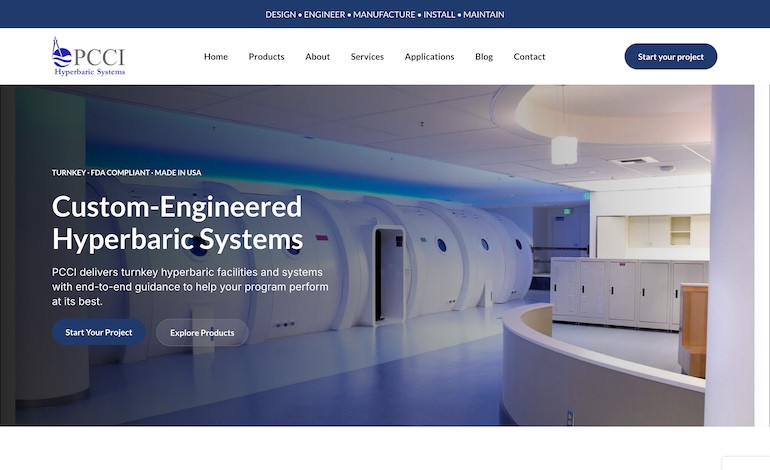The width and height of the screenshot is (770, 470).
Task: Click the PCCI Hyperbaric Systems logo
Action: click(88, 56)
